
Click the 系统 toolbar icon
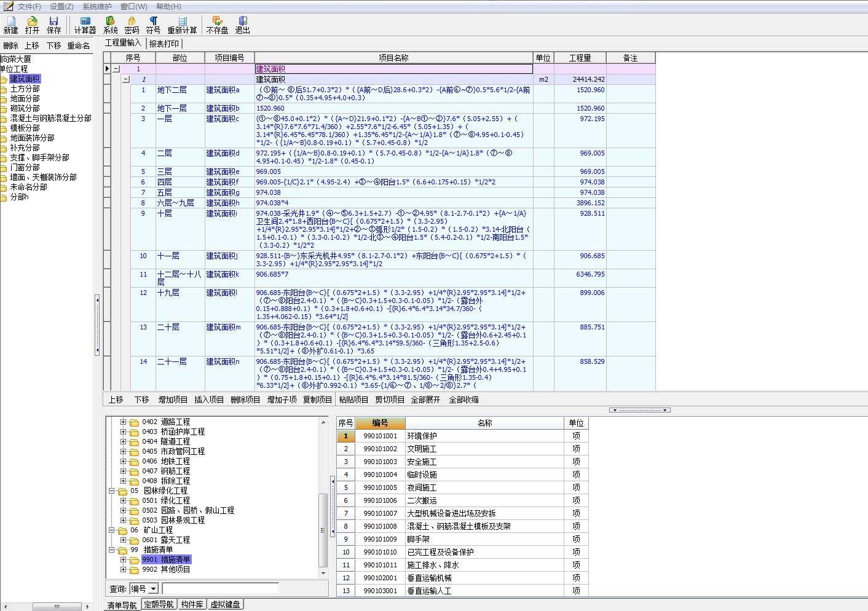(x=111, y=25)
